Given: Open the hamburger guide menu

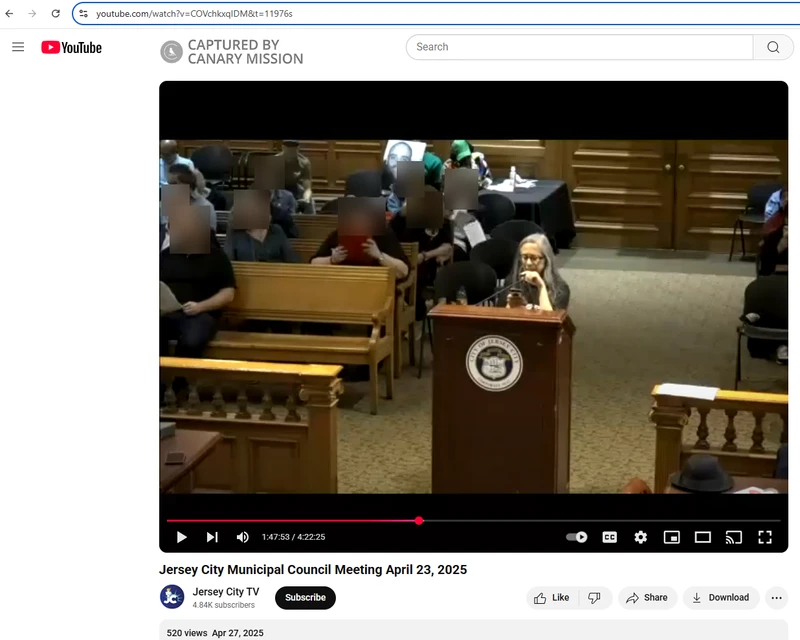Looking at the screenshot, I should [18, 47].
